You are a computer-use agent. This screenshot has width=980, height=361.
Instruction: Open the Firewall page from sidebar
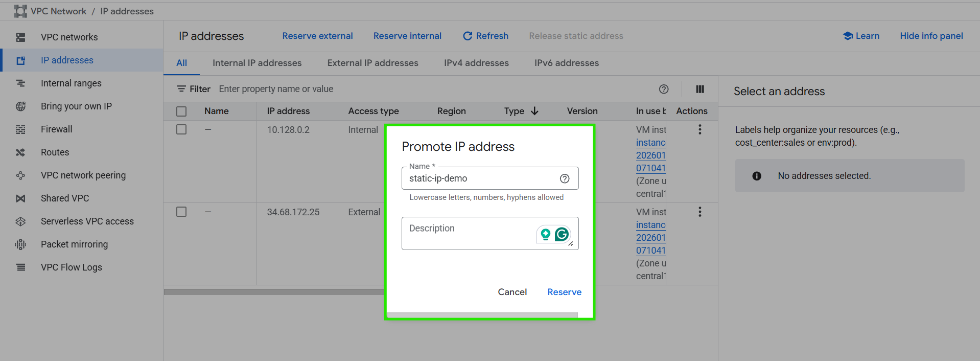coord(56,129)
